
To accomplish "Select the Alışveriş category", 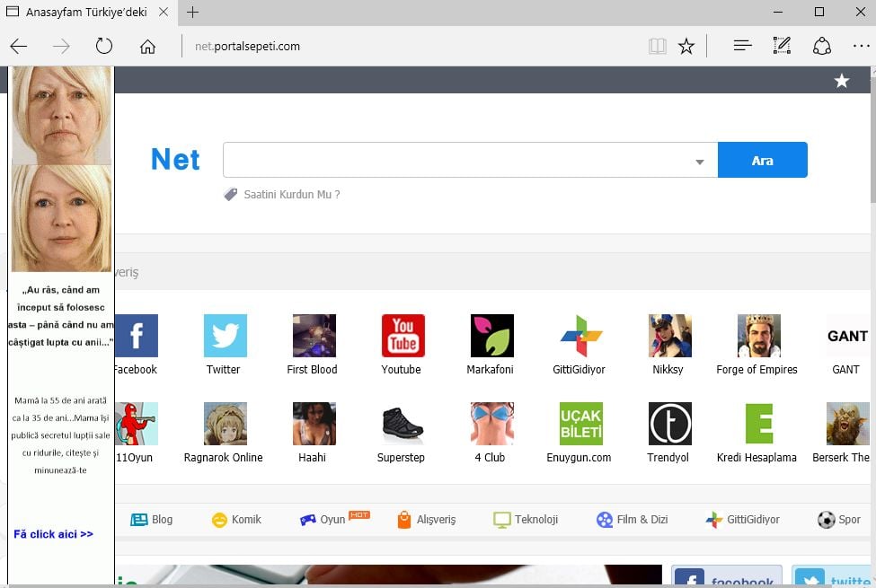I will (426, 519).
